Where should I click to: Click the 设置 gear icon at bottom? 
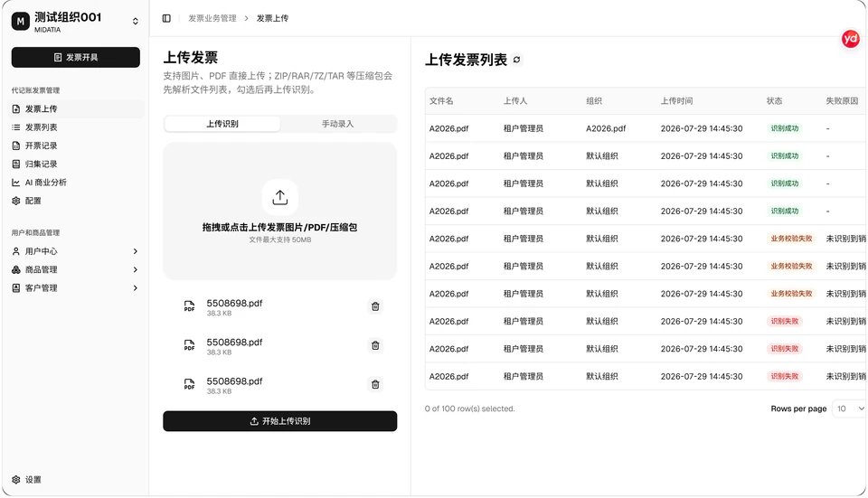[x=16, y=480]
